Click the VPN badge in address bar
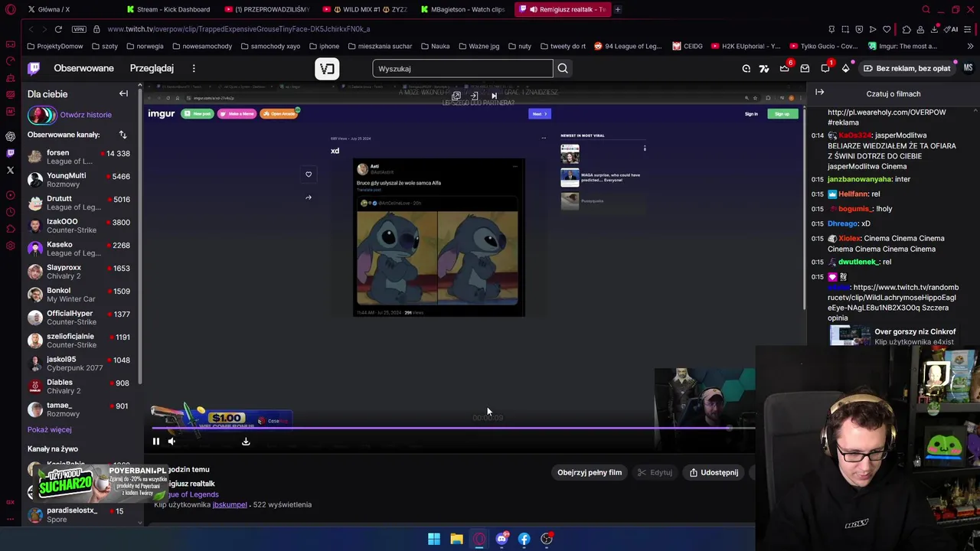 click(x=79, y=29)
